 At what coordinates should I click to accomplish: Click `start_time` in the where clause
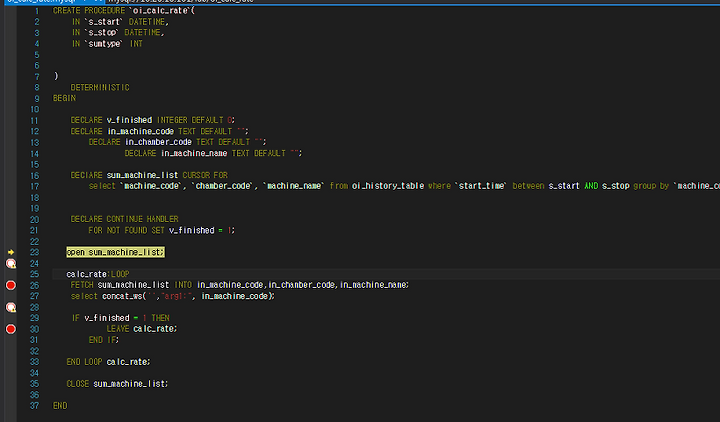pyautogui.click(x=482, y=186)
